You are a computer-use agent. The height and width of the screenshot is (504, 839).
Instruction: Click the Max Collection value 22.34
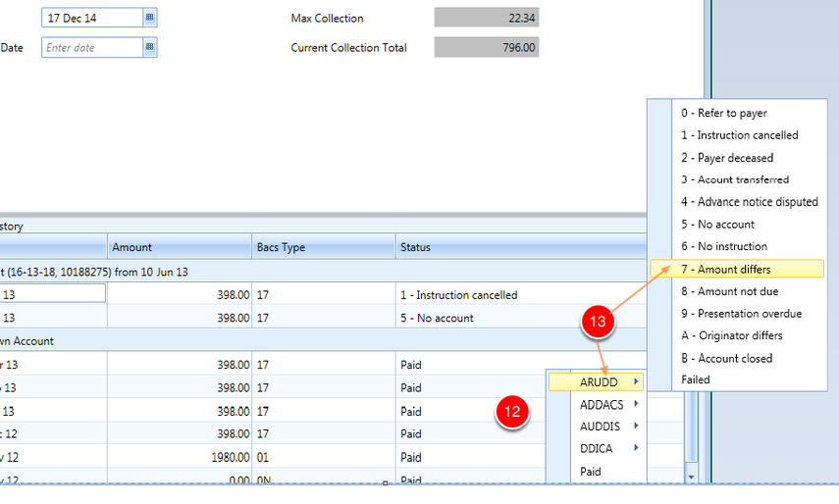click(487, 18)
